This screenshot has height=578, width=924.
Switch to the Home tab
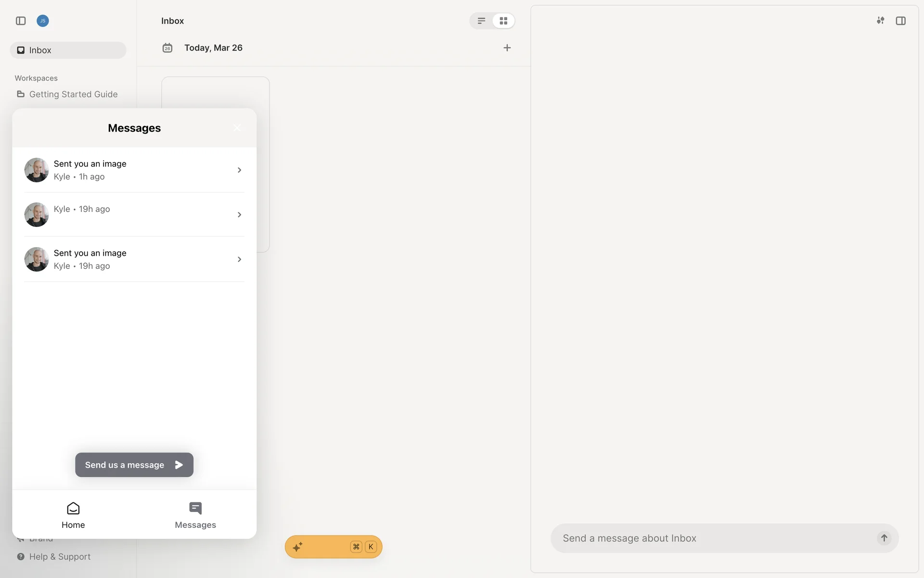(x=73, y=515)
